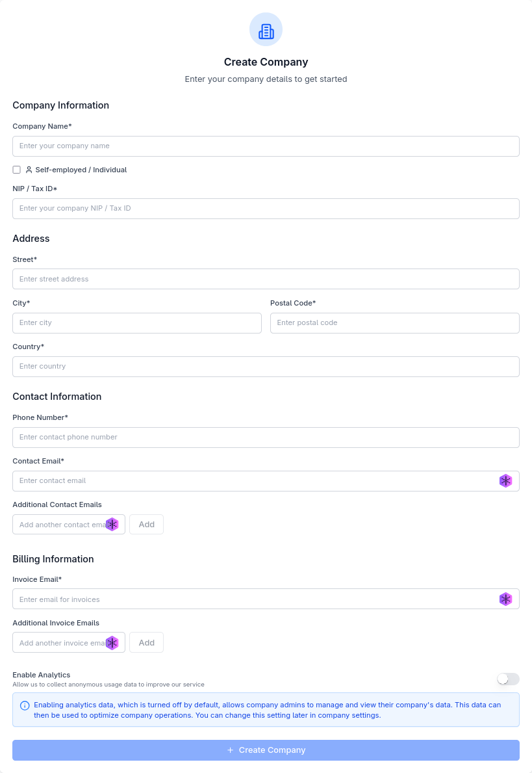Click the Country input field

[266, 366]
